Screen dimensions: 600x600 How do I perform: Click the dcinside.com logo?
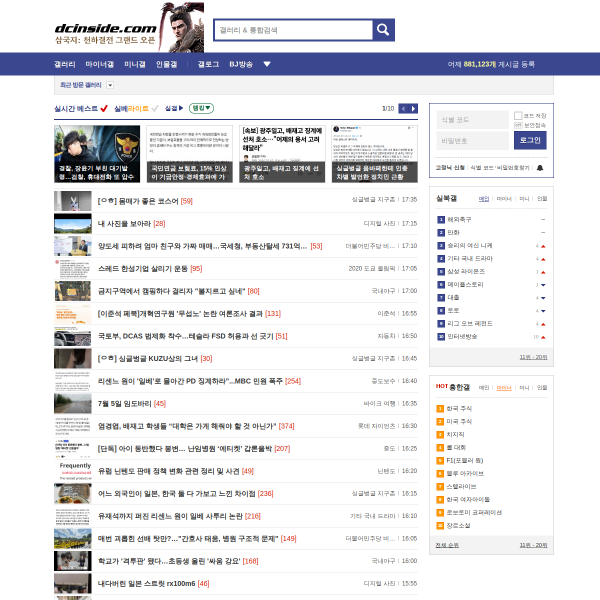(x=106, y=28)
